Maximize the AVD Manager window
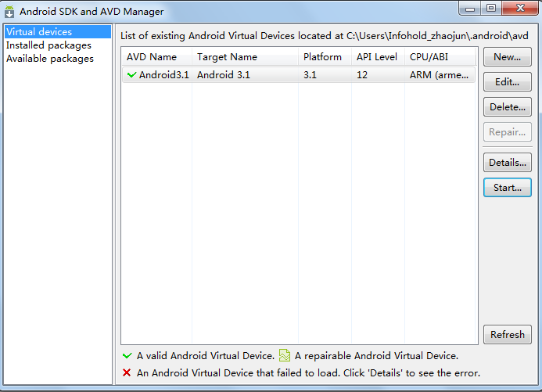542x392 pixels. 491,9
